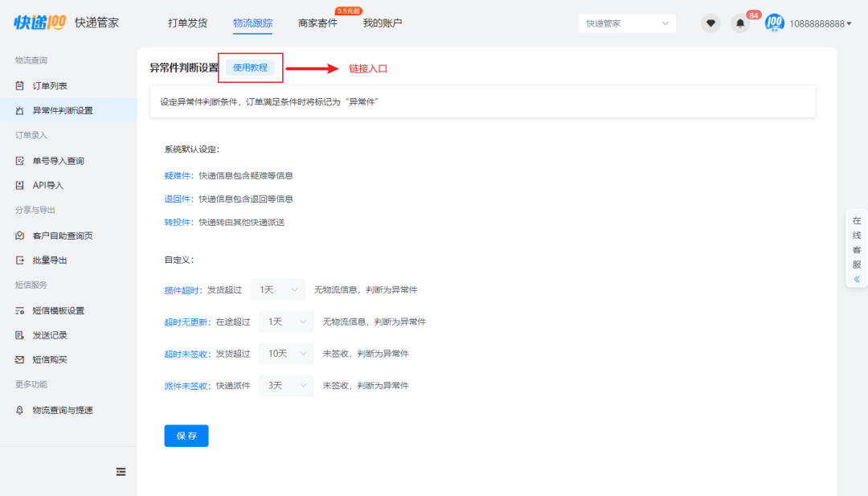Expand account menu 10888888888
The width and height of the screenshot is (868, 496).
tap(821, 24)
